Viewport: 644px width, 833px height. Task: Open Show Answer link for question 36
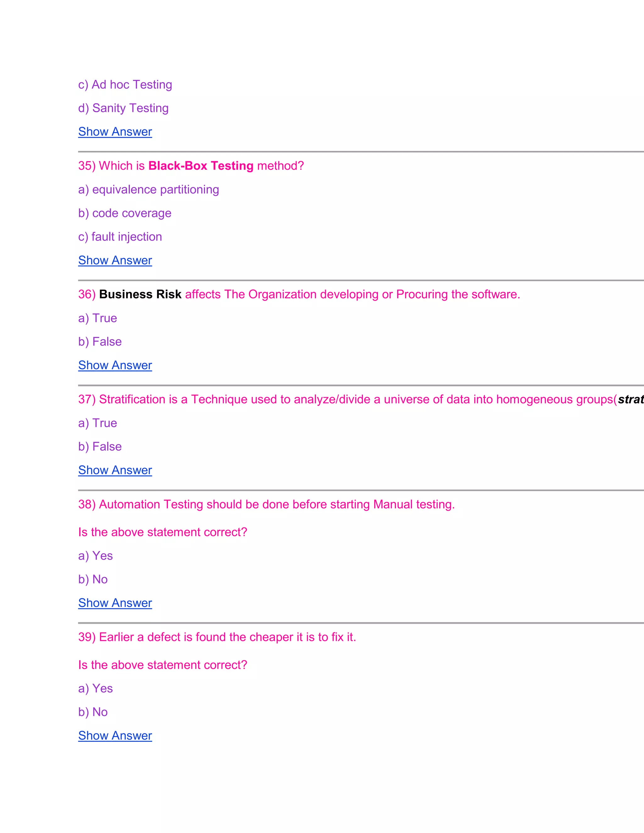coord(115,365)
